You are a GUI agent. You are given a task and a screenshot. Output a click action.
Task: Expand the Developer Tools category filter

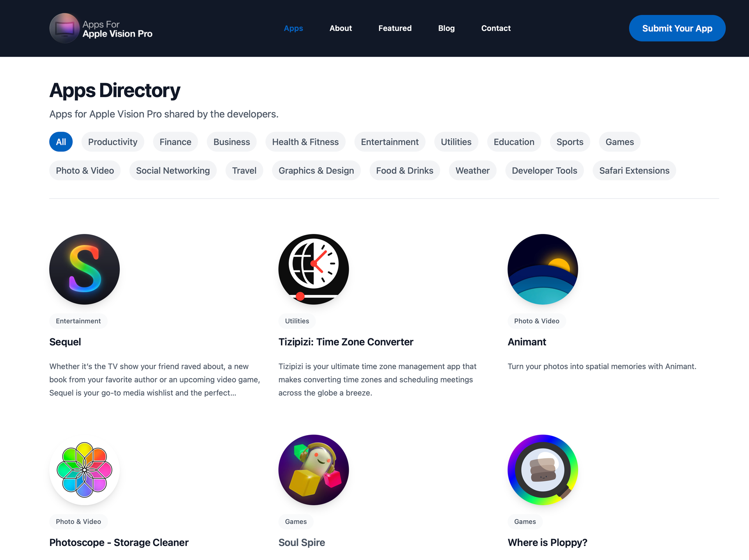(x=544, y=171)
